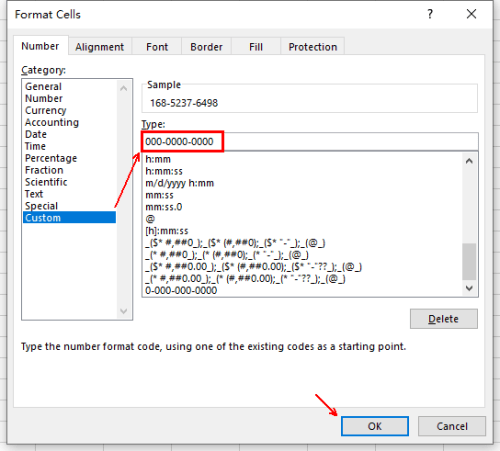The image size is (500, 451).
Task: Click the help question mark icon
Action: pos(430,14)
